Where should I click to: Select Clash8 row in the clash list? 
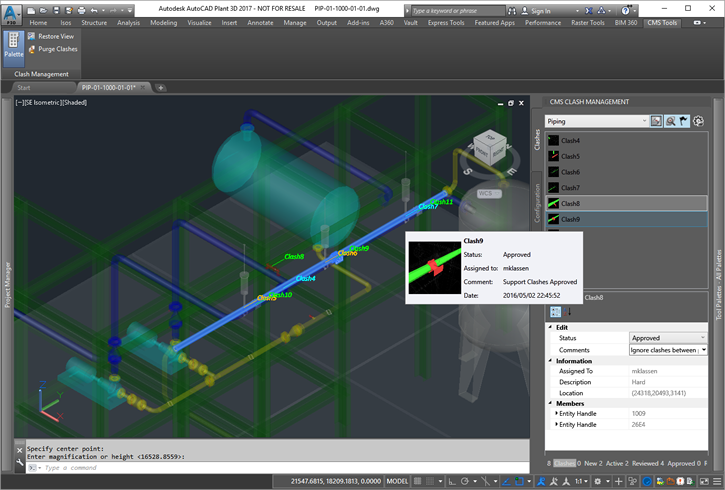627,203
